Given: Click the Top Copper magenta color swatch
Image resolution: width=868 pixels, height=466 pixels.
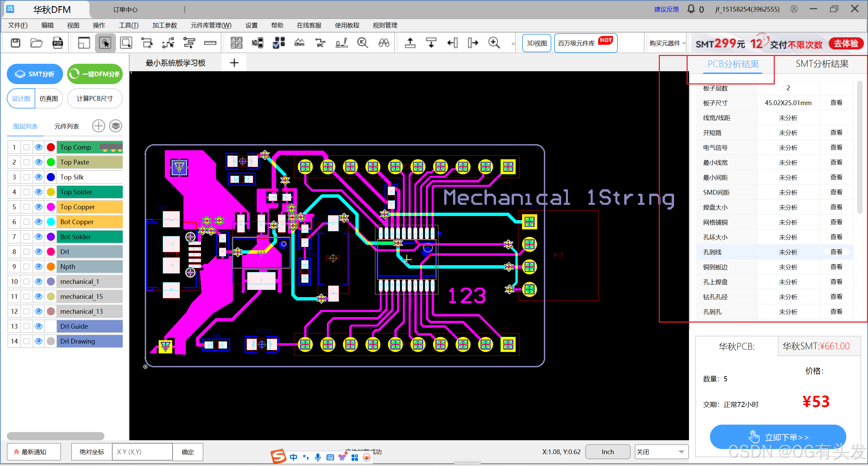Looking at the screenshot, I should coord(51,207).
